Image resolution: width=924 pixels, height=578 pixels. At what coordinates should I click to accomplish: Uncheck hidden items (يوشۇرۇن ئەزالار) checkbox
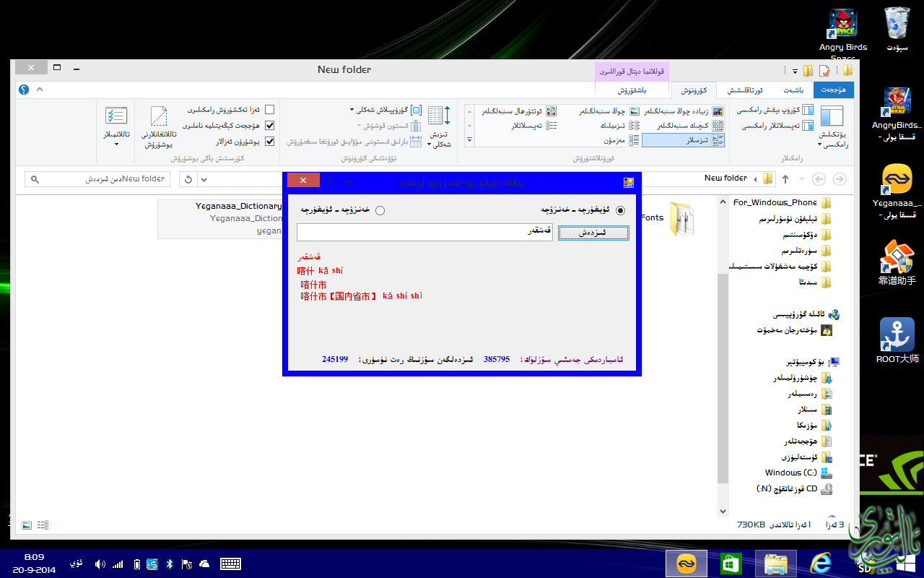(269, 142)
